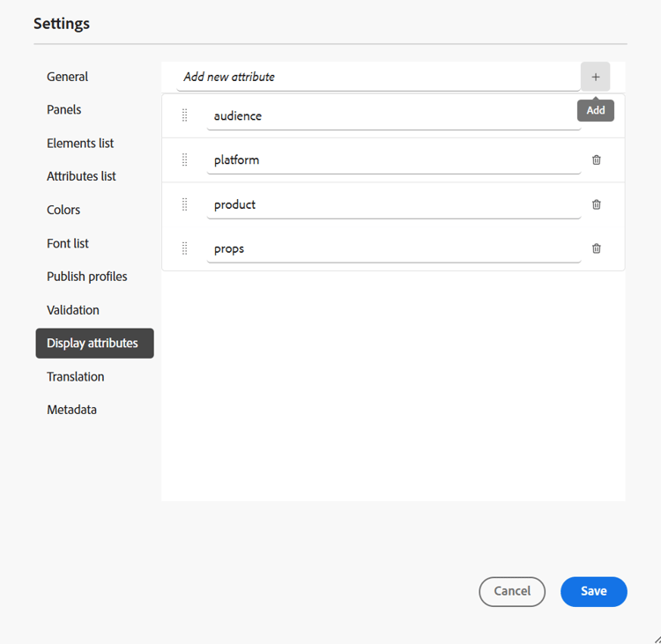Delete the platform attribute
Viewport: 661px width, 644px height.
[597, 160]
